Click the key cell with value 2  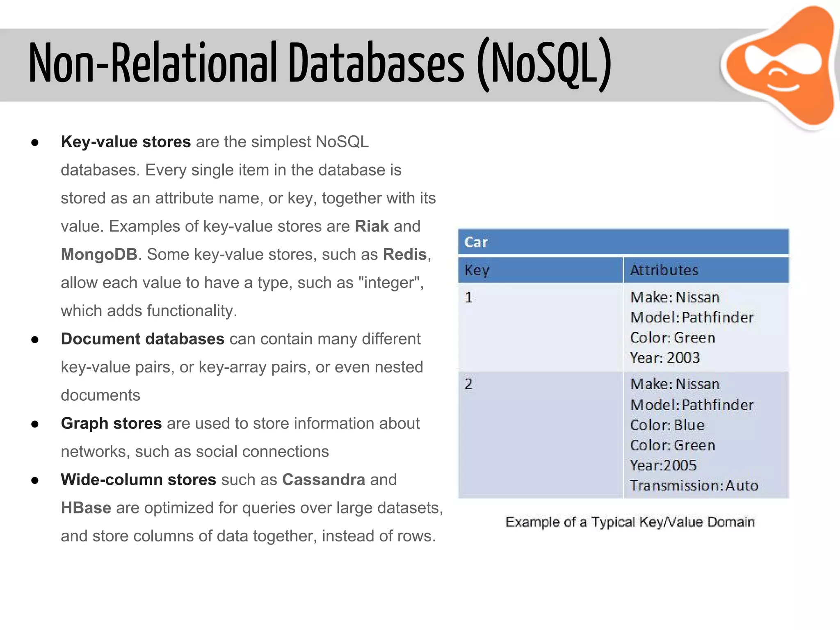(x=540, y=435)
